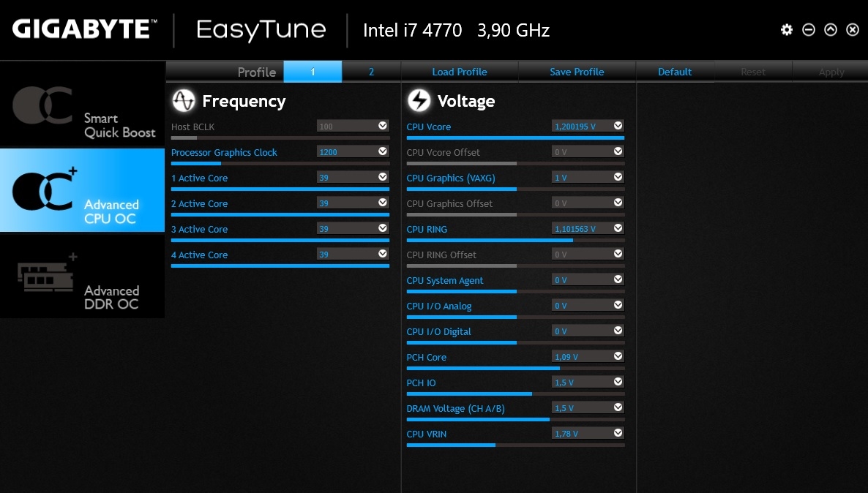The height and width of the screenshot is (493, 868).
Task: Click the 3,90 GHz frequency readout
Action: 513,30
